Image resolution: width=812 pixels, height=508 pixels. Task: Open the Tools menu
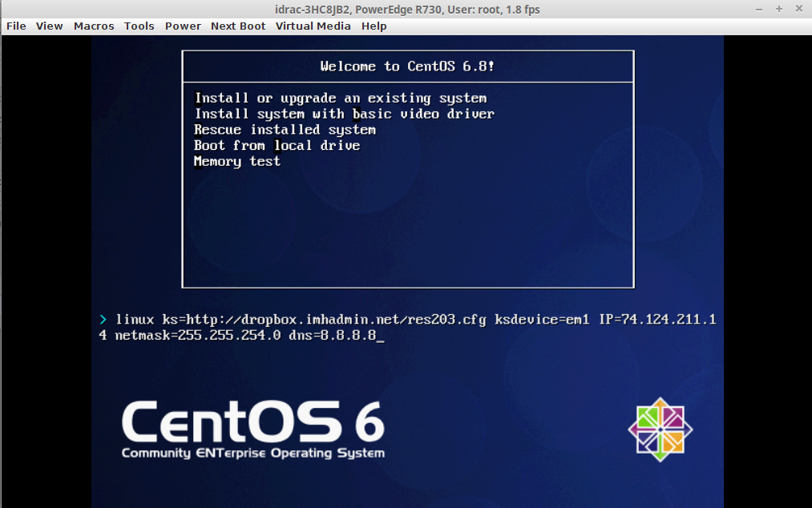tap(139, 26)
